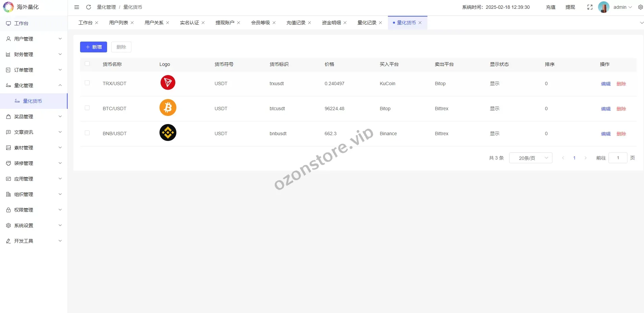Click the refresh page icon
The image size is (644, 313).
(89, 7)
